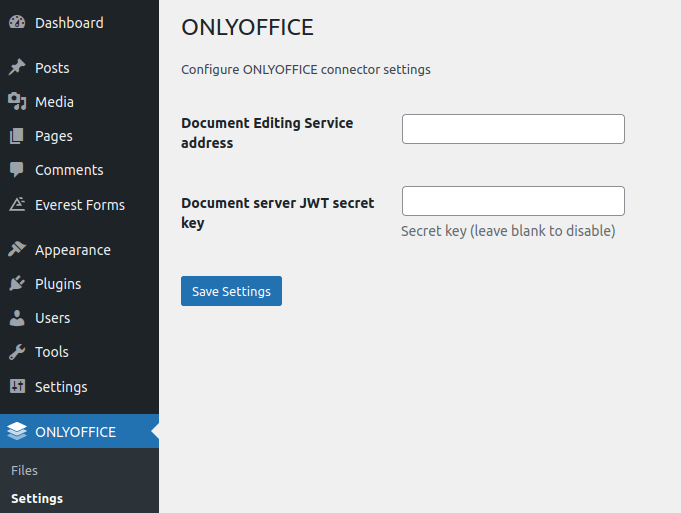Open Media via its camera-note icon
Screen dimensions: 681x513
pos(17,102)
